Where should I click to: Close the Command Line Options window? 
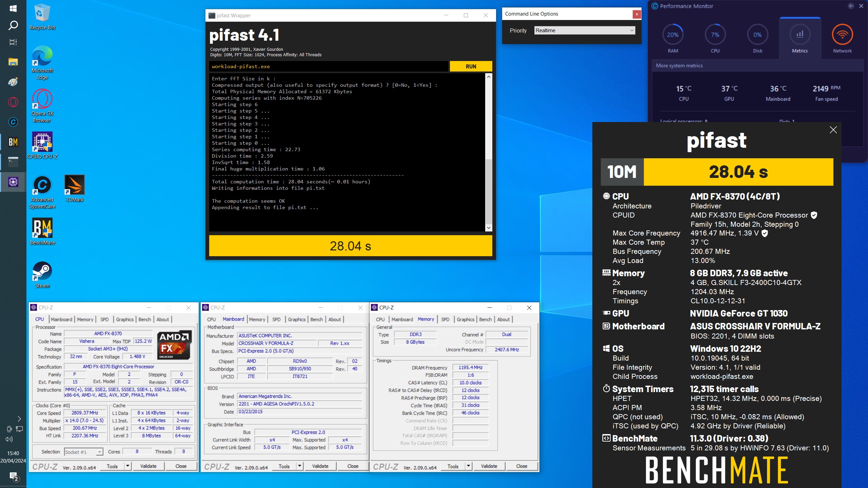[636, 14]
